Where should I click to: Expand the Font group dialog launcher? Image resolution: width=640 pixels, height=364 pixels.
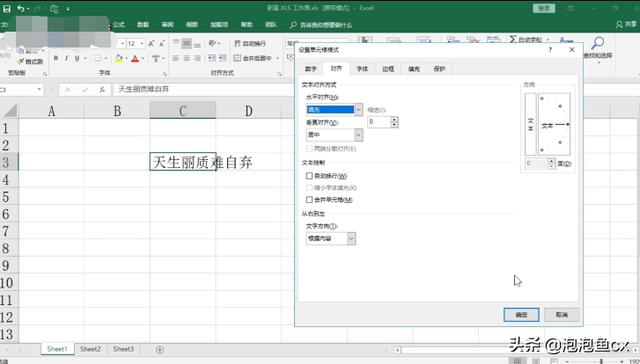coord(164,74)
